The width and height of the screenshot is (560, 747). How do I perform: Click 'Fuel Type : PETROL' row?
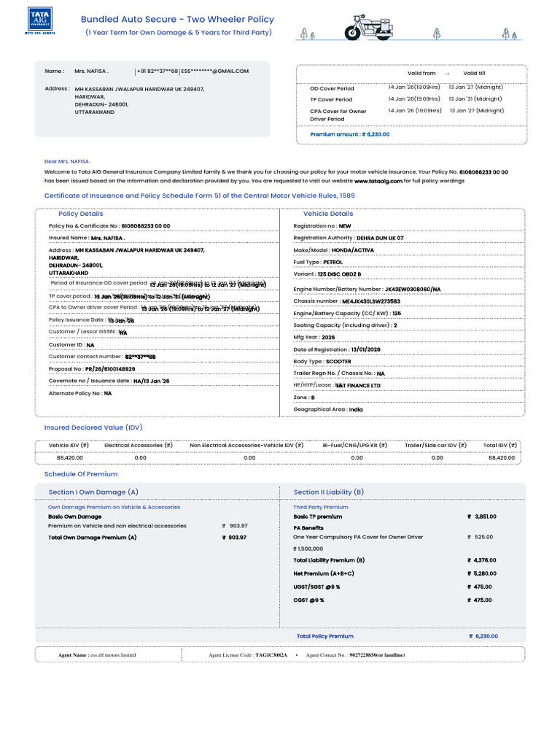tap(318, 262)
